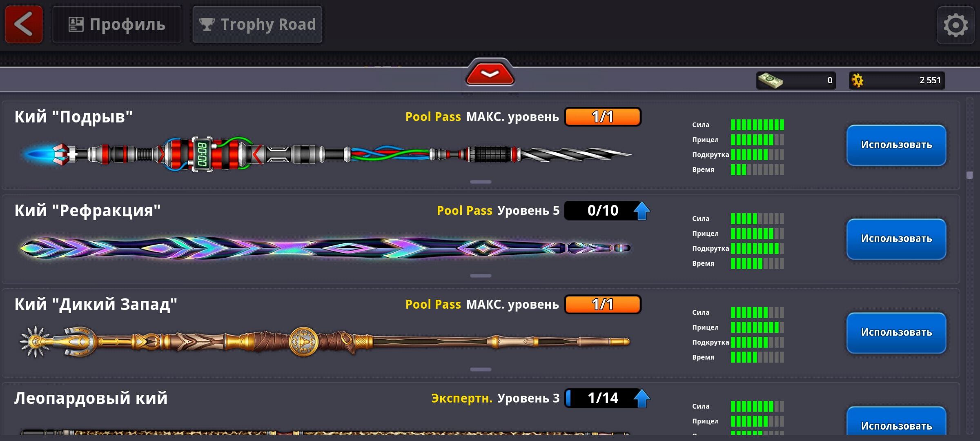Expand Кий "Дикий Запад" details handle

tap(481, 370)
